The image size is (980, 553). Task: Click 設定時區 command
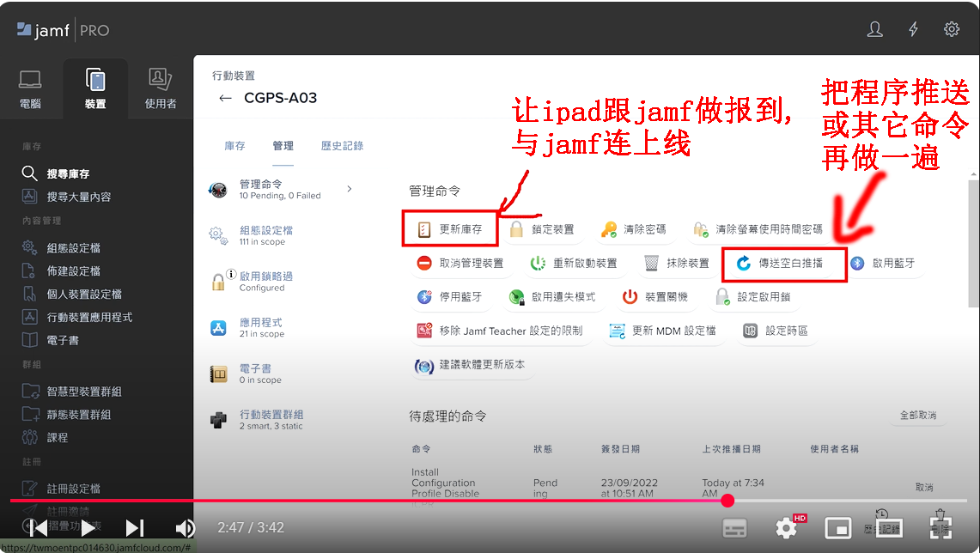point(776,331)
